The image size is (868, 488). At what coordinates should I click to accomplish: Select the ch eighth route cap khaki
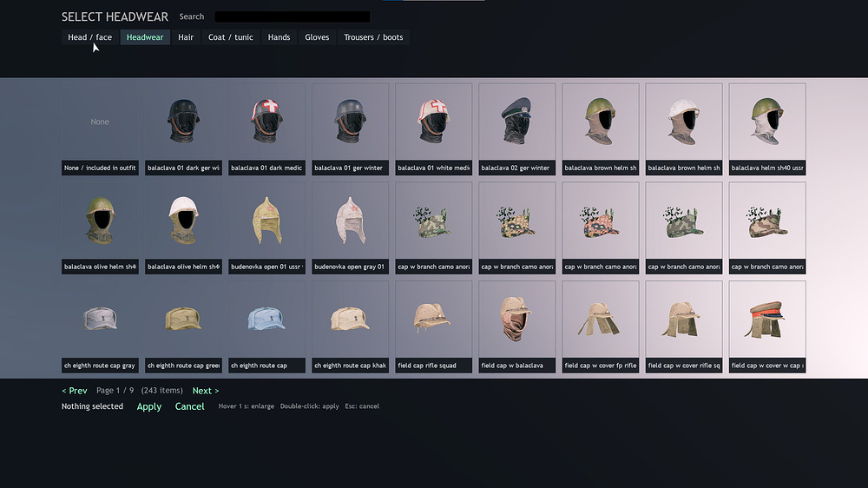point(351,326)
